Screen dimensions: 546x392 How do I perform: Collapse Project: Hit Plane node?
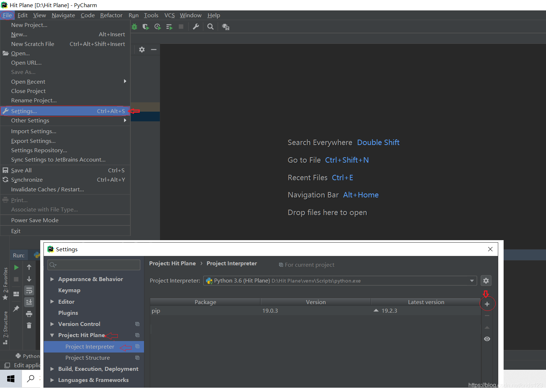[x=52, y=335]
